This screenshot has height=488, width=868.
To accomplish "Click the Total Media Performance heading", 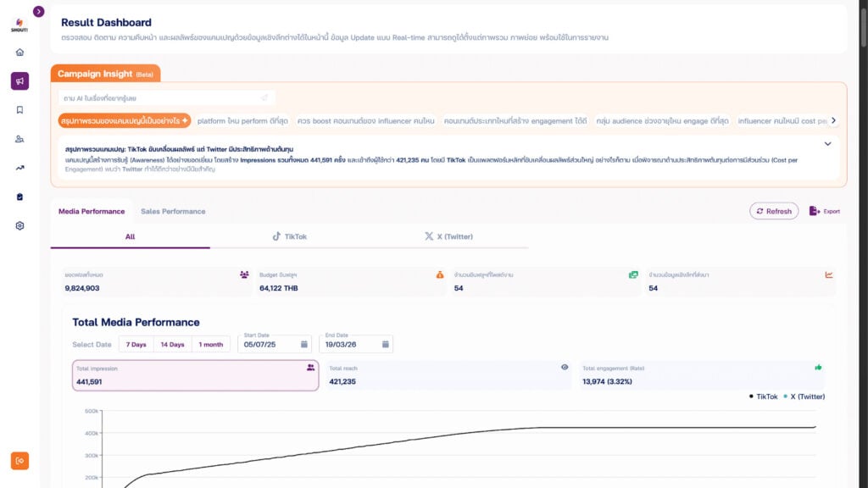I will click(x=136, y=322).
